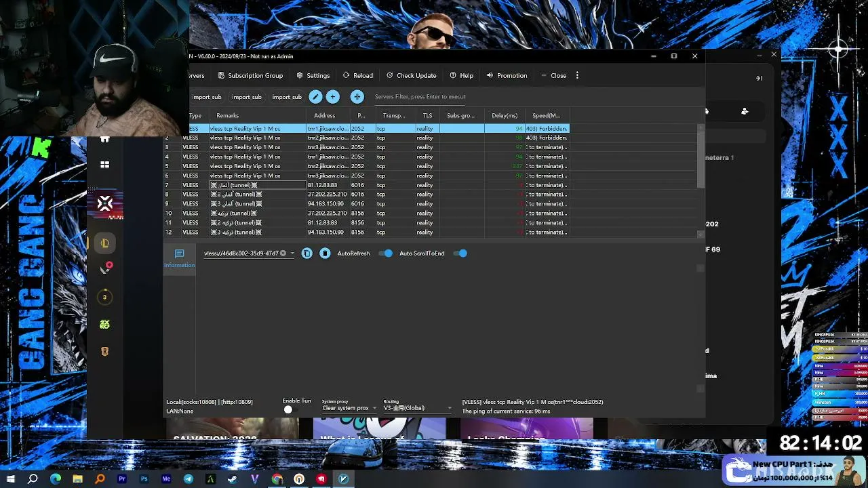Image resolution: width=868 pixels, height=488 pixels.
Task: Open Windows Start menu
Action: [x=11, y=479]
